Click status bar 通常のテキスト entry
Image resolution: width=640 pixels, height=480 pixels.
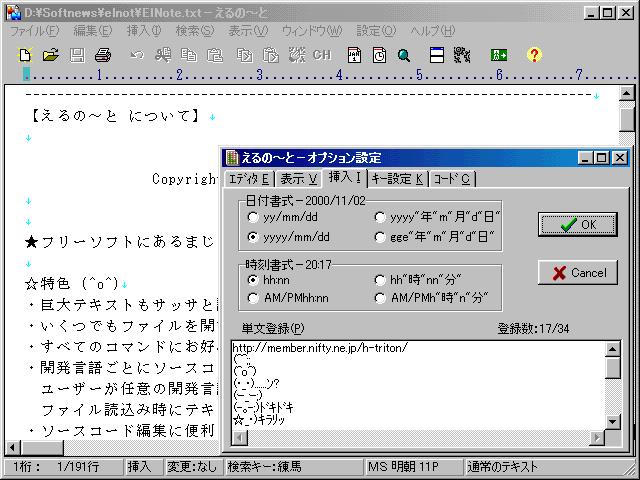pos(547,467)
